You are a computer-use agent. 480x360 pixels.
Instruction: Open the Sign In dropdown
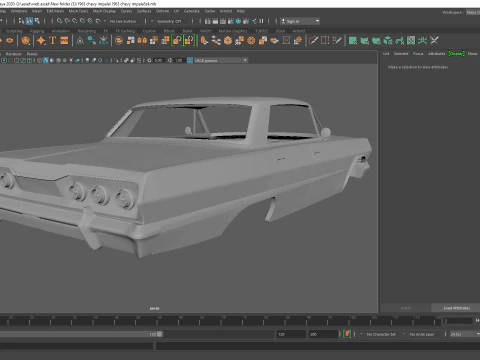click(300, 21)
